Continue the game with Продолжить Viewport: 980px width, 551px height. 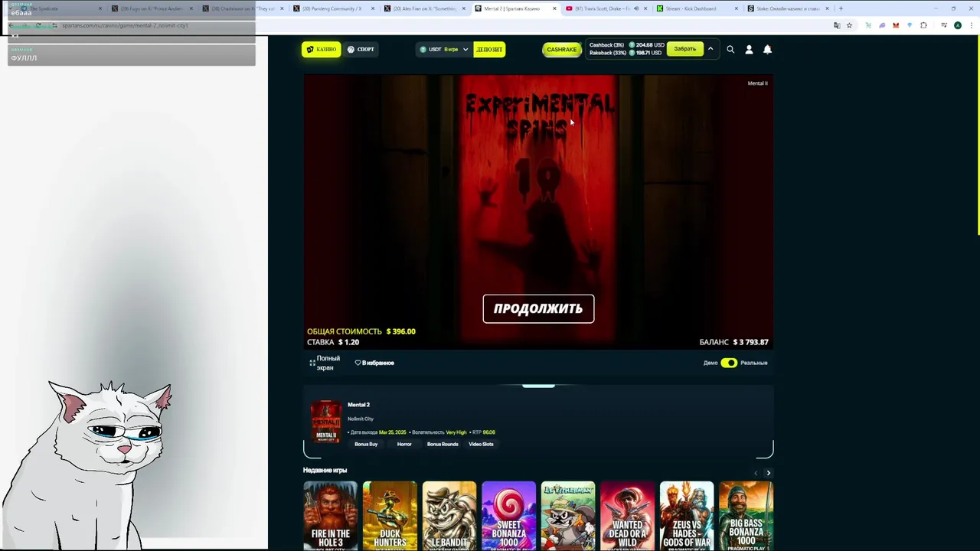coord(538,308)
